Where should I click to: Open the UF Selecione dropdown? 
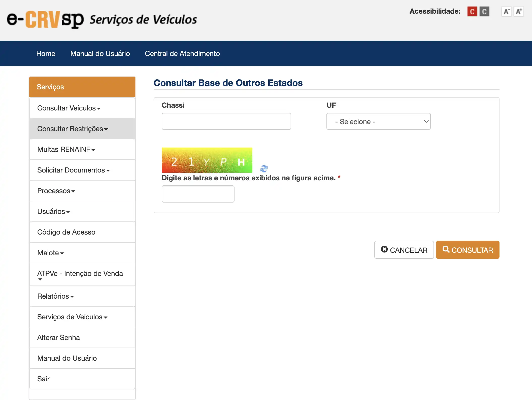pos(378,122)
